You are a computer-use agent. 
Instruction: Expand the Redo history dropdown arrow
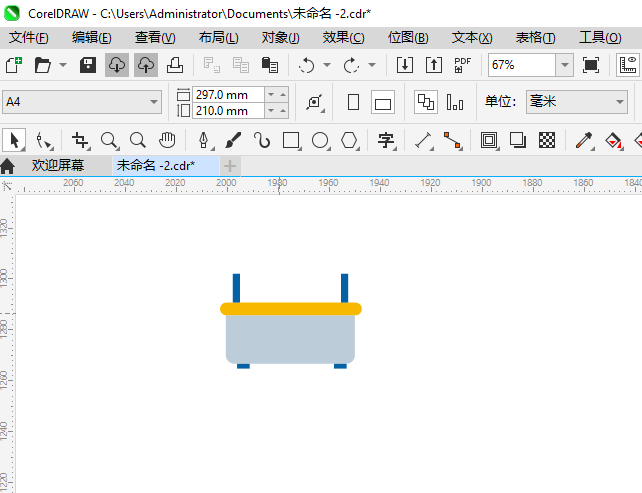[372, 65]
